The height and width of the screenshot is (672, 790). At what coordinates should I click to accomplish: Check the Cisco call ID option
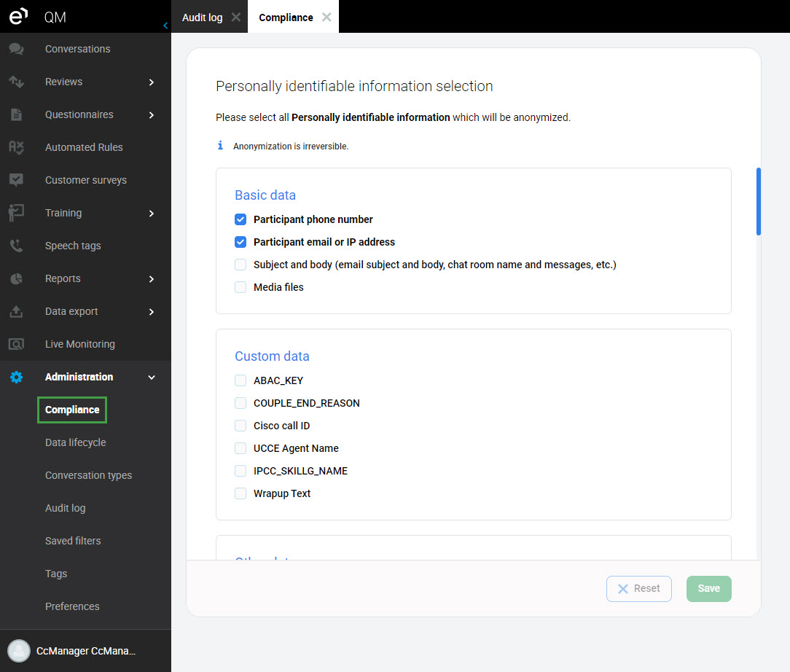(240, 426)
